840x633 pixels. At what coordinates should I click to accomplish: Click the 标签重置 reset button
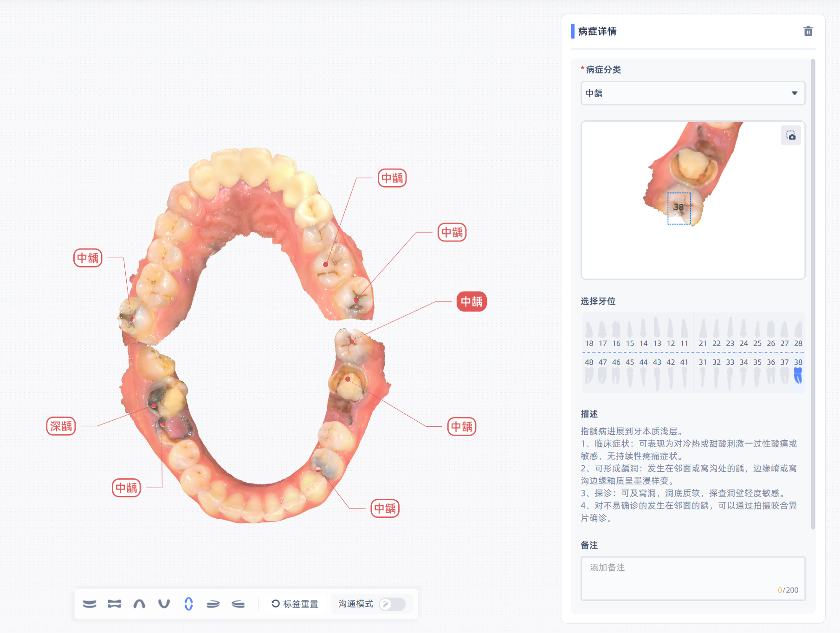coord(295,604)
